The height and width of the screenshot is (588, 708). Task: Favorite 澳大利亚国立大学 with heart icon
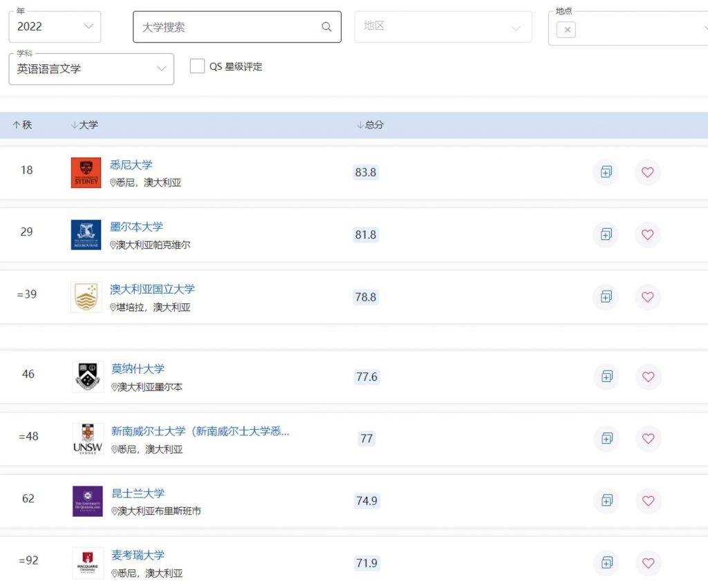click(x=647, y=297)
